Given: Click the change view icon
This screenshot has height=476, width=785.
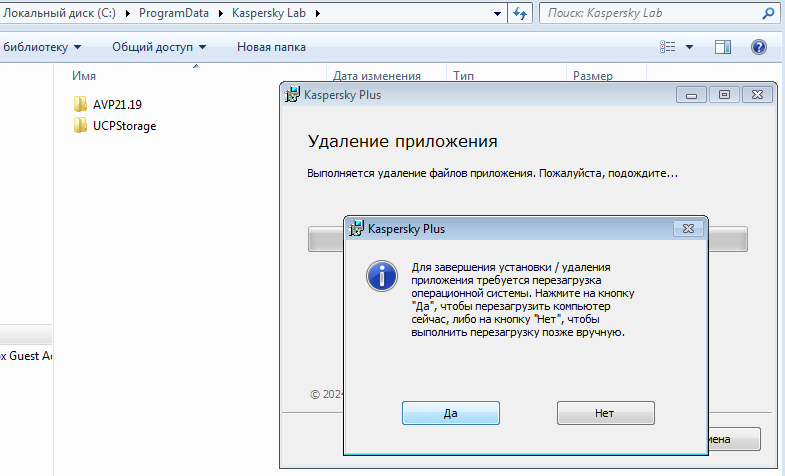Looking at the screenshot, I should (x=667, y=47).
